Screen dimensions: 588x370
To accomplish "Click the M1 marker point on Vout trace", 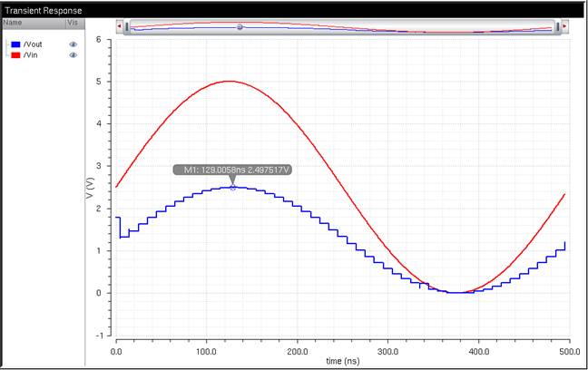I will (x=233, y=187).
